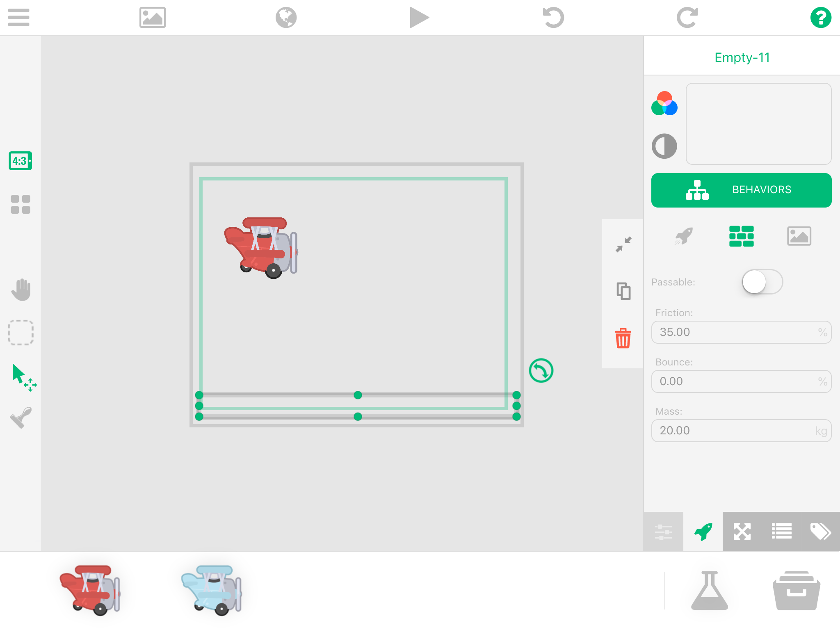This screenshot has width=840, height=630.
Task: Open the hamburger menu
Action: (18, 17)
